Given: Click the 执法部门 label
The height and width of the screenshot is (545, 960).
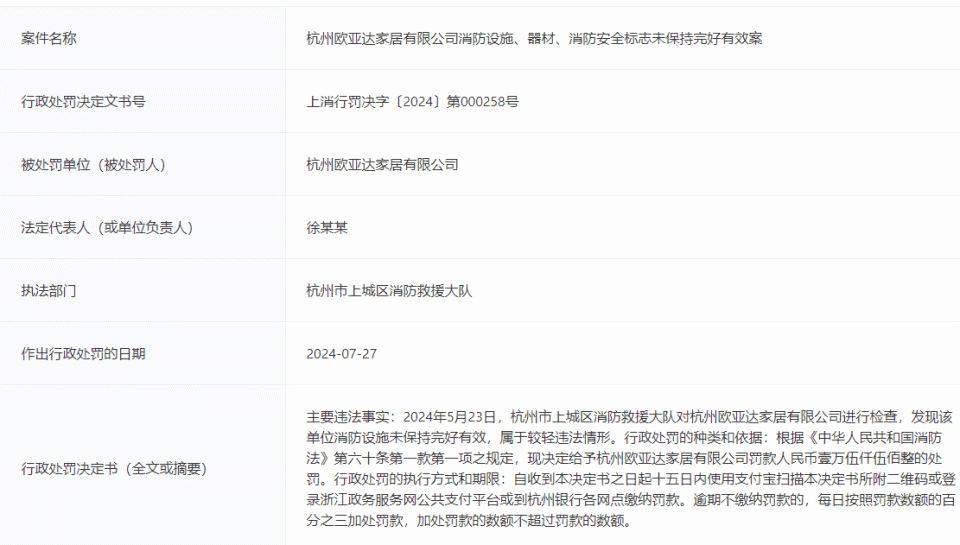Looking at the screenshot, I should 48,291.
